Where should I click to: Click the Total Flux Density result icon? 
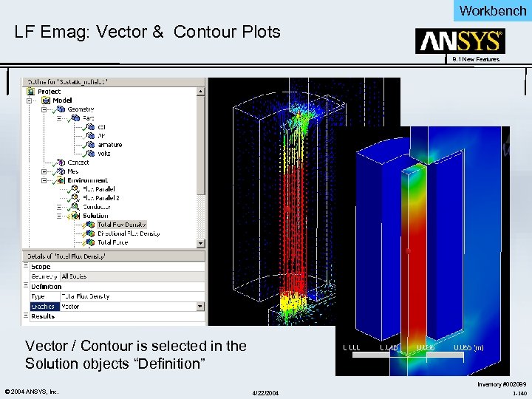tap(90, 225)
